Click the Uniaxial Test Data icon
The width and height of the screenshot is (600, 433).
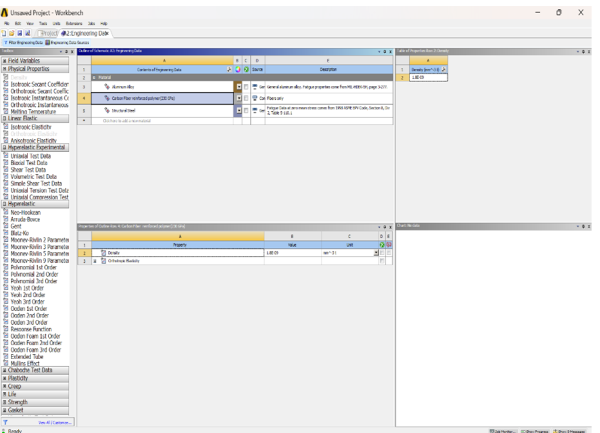6,156
